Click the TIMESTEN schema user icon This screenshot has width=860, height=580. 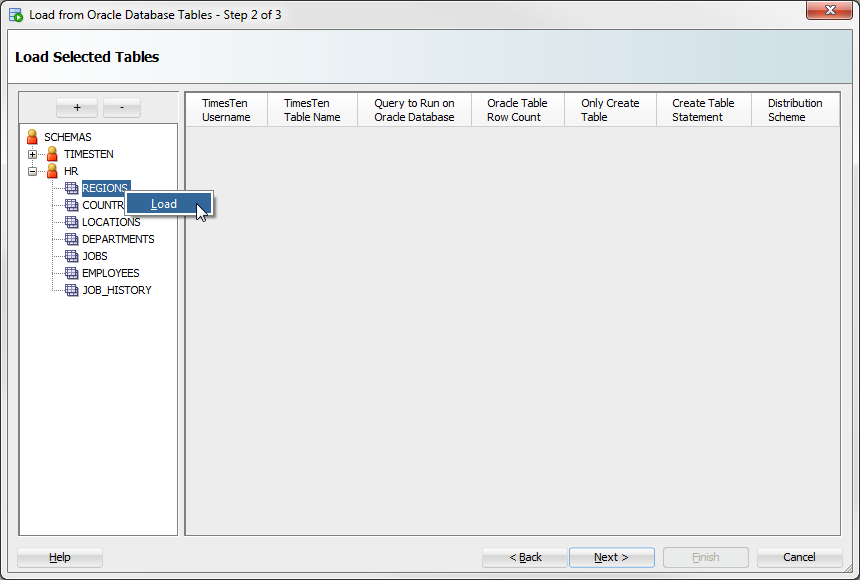click(x=52, y=154)
